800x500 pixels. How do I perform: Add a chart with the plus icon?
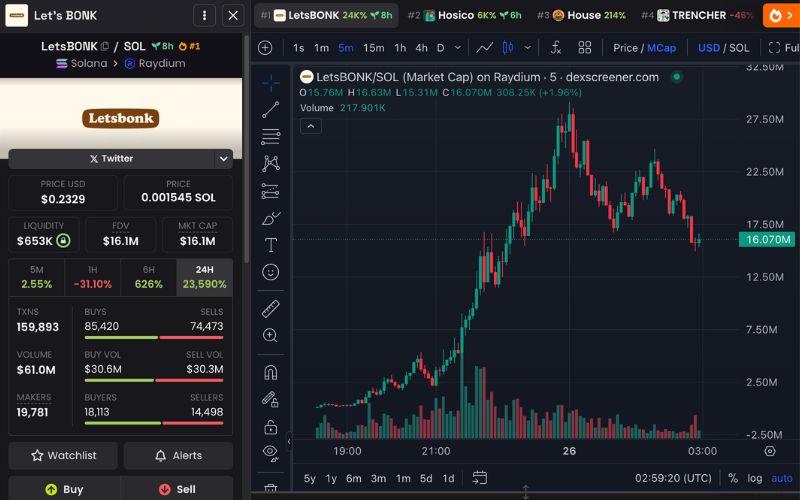point(265,48)
